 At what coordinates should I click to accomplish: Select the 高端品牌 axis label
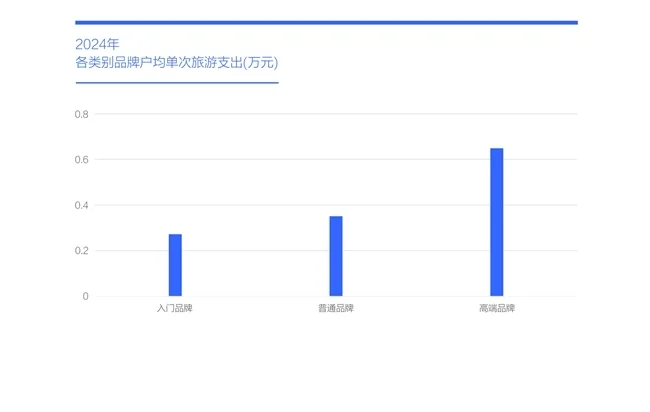[x=497, y=308]
